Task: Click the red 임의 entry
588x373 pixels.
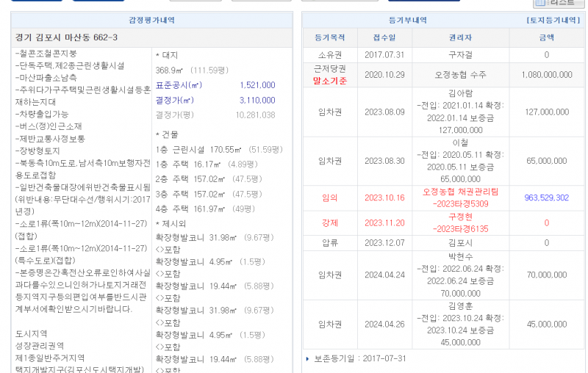Action: click(330, 198)
